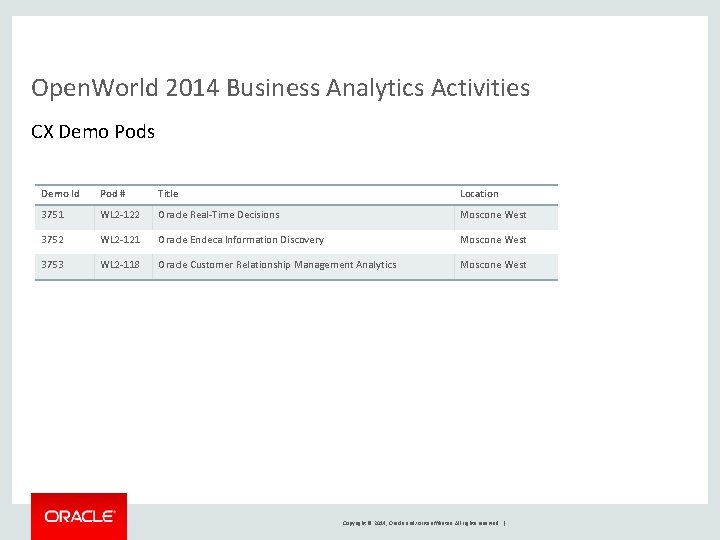Image resolution: width=720 pixels, height=540 pixels.
Task: Click the 'Demo Id' column header
Action: pos(60,194)
